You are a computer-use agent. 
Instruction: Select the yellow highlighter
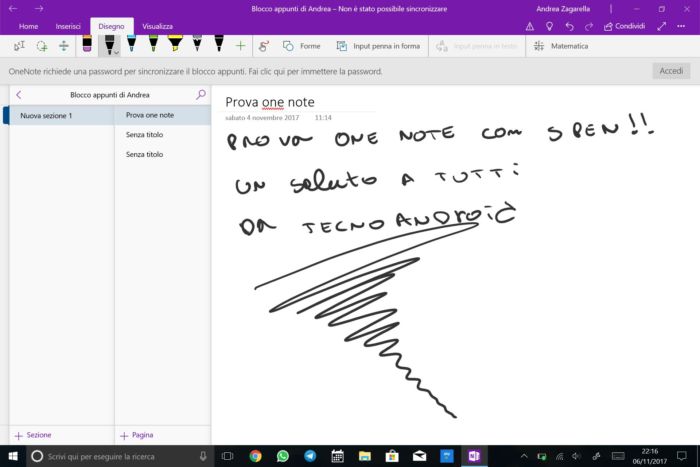point(175,44)
